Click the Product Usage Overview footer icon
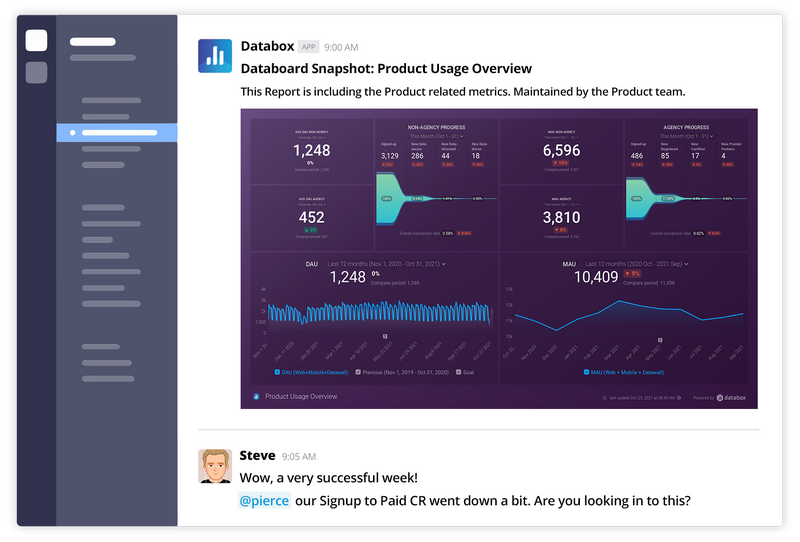 (x=256, y=397)
